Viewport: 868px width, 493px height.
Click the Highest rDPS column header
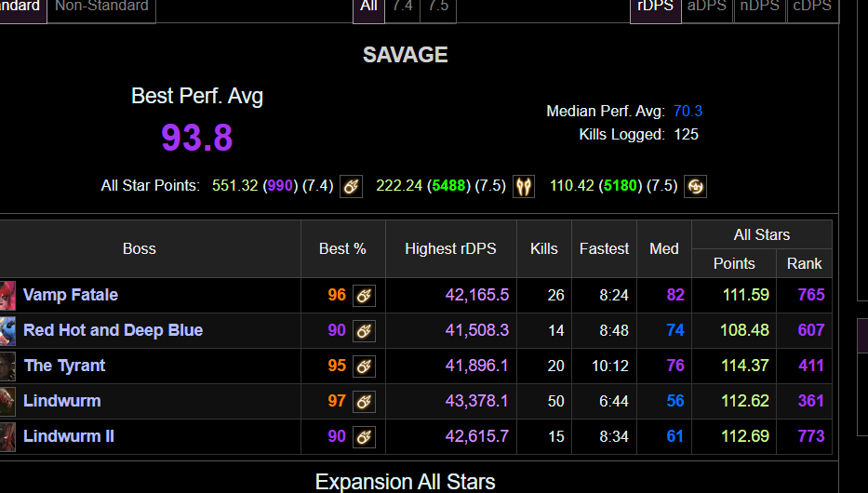[450, 249]
